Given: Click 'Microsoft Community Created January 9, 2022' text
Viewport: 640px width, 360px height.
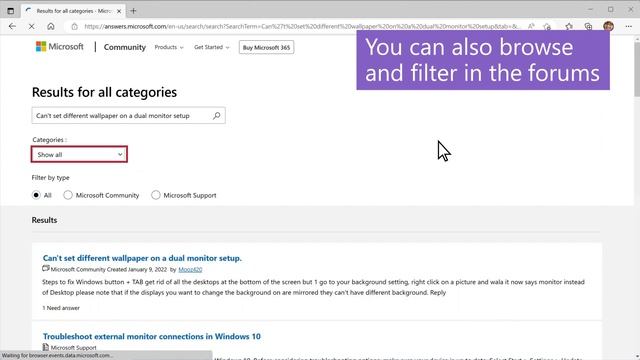Looking at the screenshot, I should pyautogui.click(x=109, y=269).
